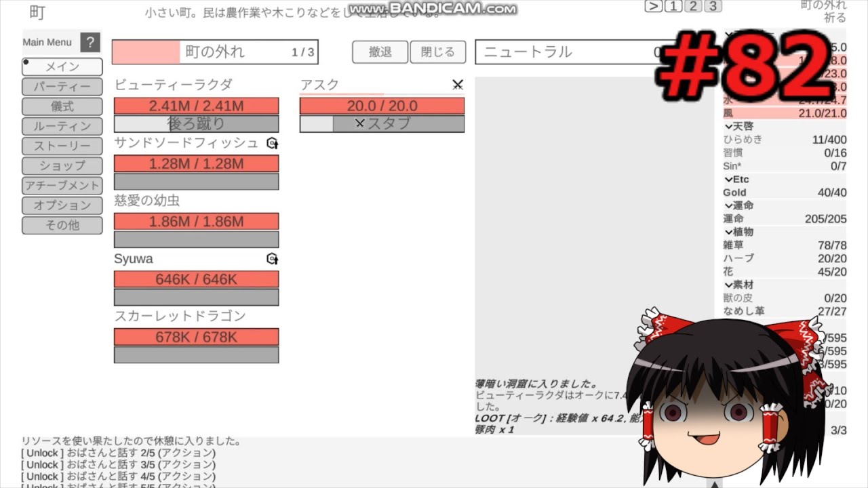This screenshot has width=868, height=488.
Task: Click log entry おばさんと話す 4/5
Action: pos(119,476)
